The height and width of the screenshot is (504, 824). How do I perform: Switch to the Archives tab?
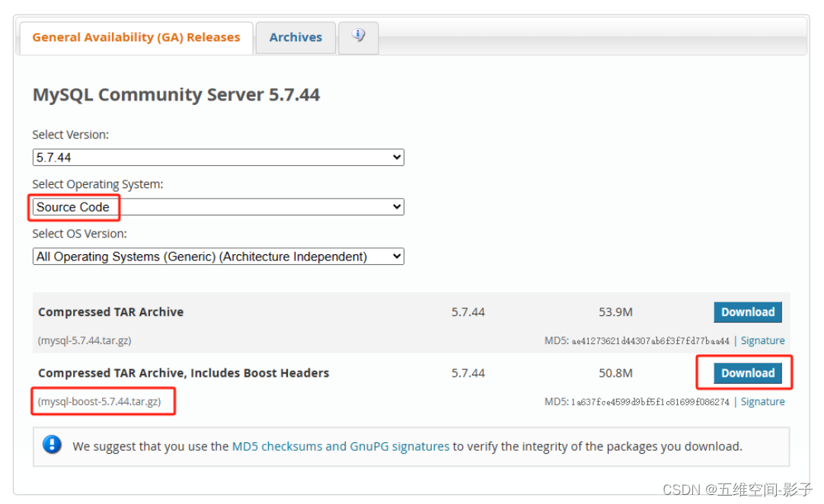tap(295, 38)
